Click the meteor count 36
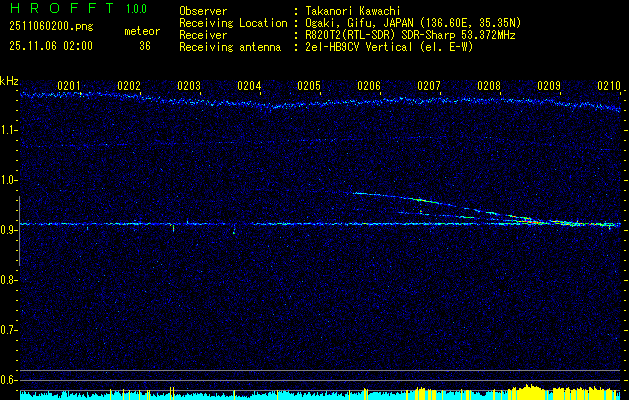The image size is (629, 400). click(145, 46)
